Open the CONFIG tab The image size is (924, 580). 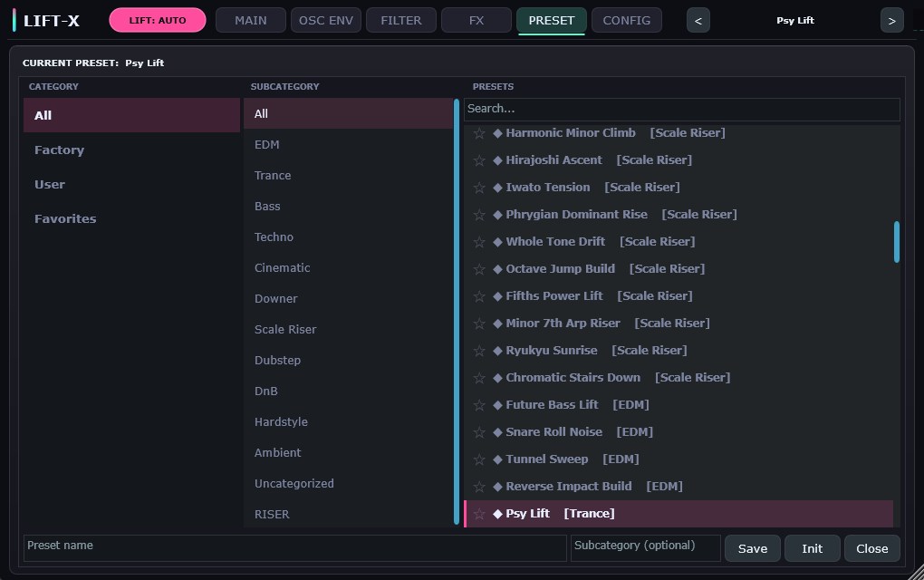626,20
